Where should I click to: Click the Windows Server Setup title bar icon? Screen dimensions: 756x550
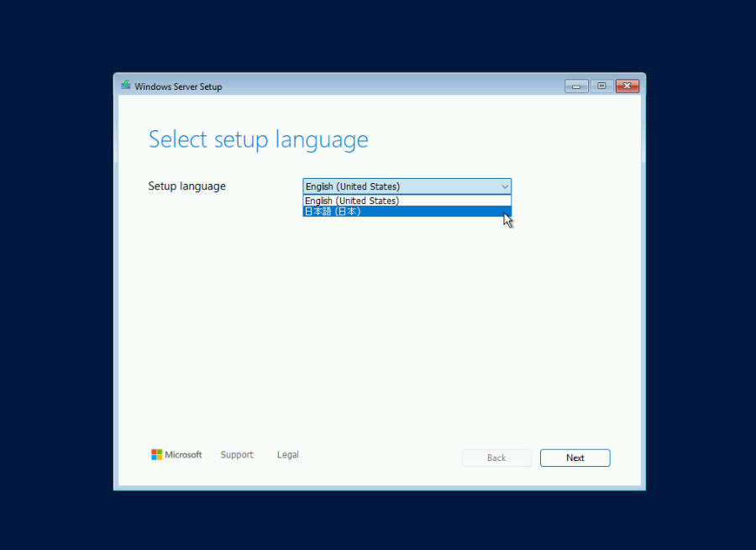(126, 86)
